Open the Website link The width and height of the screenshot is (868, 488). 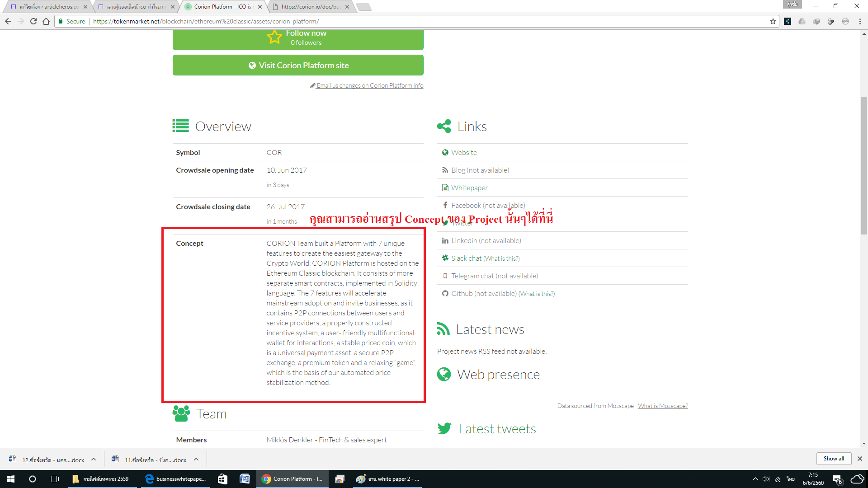point(464,152)
